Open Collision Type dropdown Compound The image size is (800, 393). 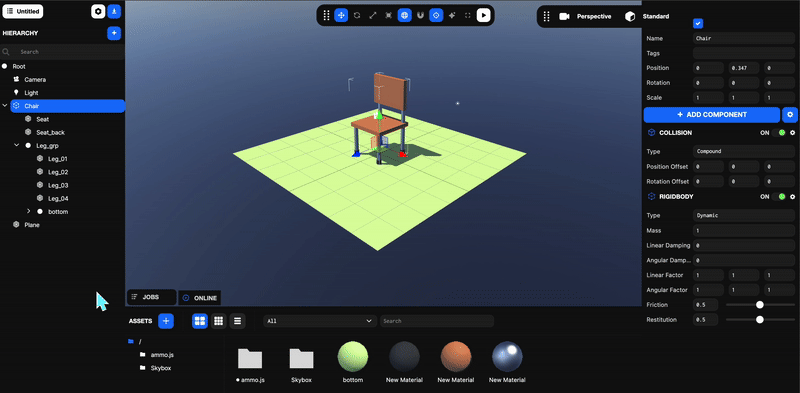click(744, 152)
